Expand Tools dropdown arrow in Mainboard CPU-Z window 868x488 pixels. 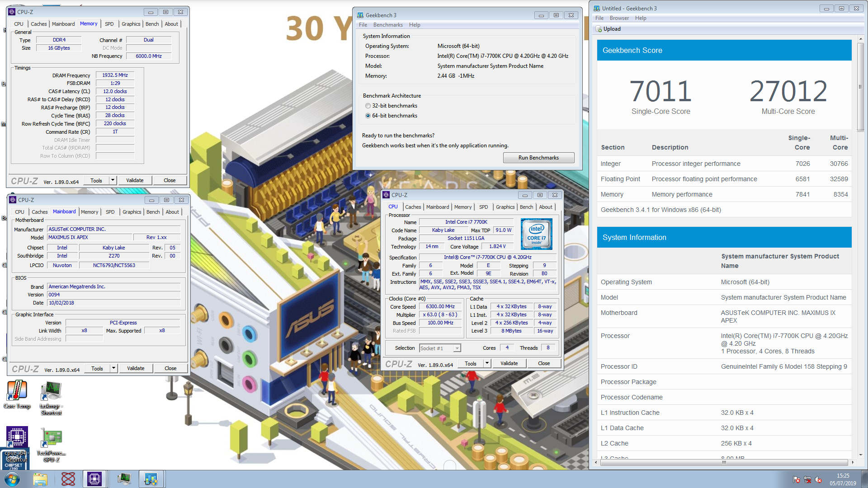114,368
